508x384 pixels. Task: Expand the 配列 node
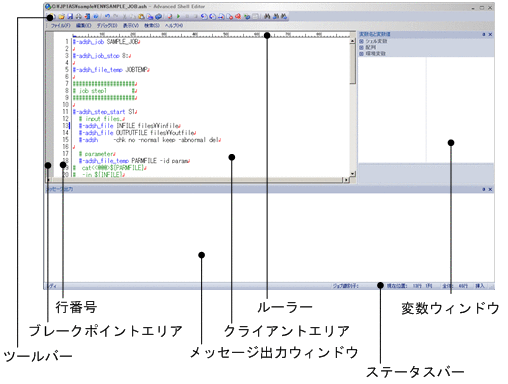(x=361, y=47)
